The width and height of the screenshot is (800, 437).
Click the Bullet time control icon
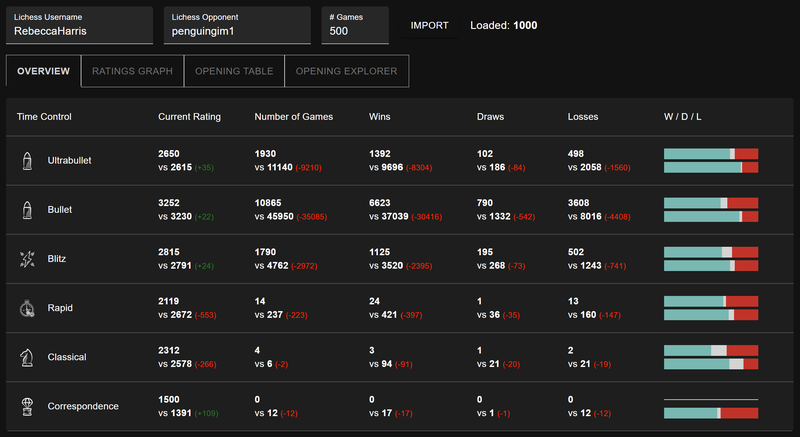coord(28,210)
